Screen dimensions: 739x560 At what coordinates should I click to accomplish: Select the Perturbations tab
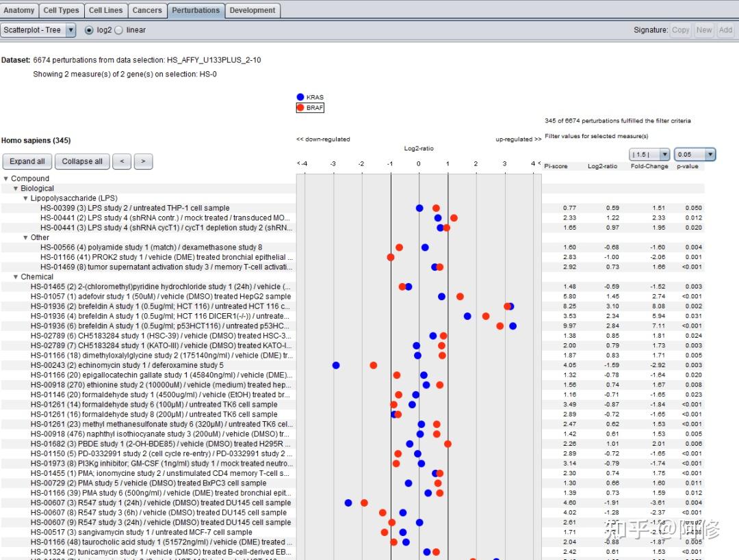point(196,10)
